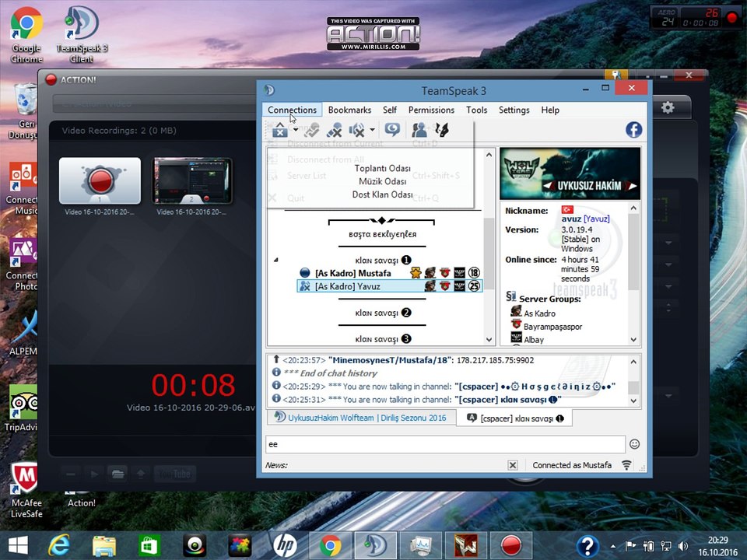The image size is (747, 560).
Task: Click the chat message input field
Action: click(445, 444)
